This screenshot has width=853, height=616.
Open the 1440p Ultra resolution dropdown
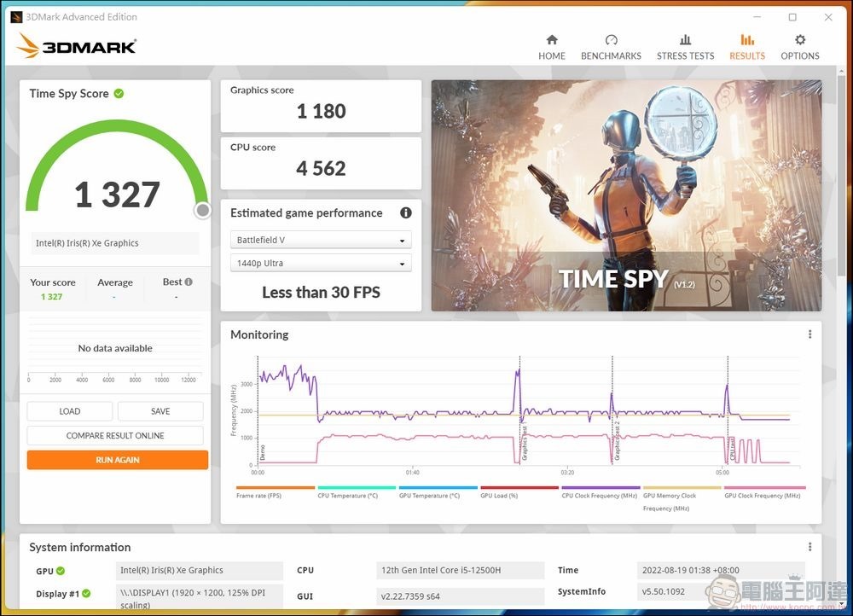[x=321, y=264]
